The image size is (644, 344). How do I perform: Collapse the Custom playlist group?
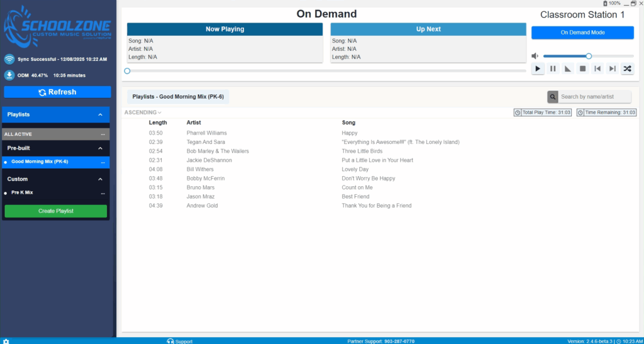100,179
